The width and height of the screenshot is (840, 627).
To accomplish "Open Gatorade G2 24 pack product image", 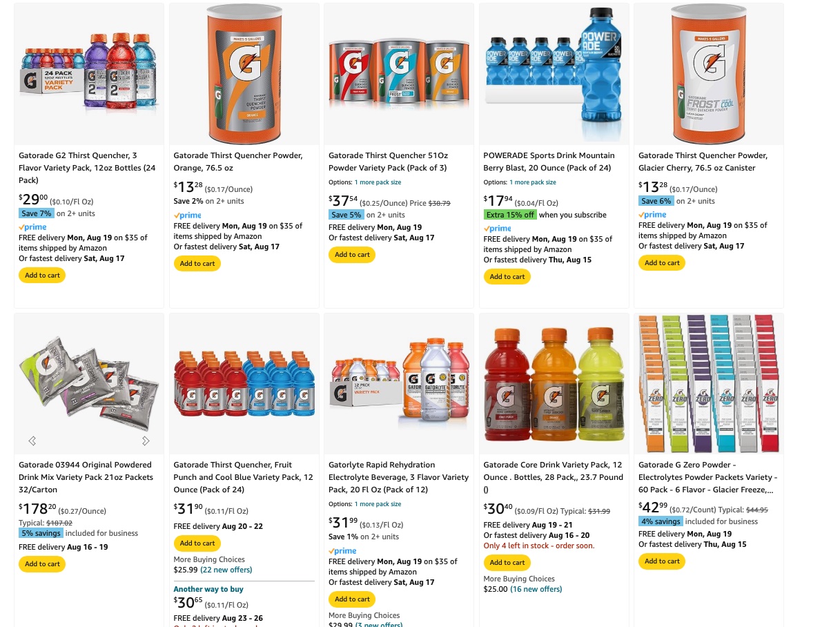I will [89, 74].
